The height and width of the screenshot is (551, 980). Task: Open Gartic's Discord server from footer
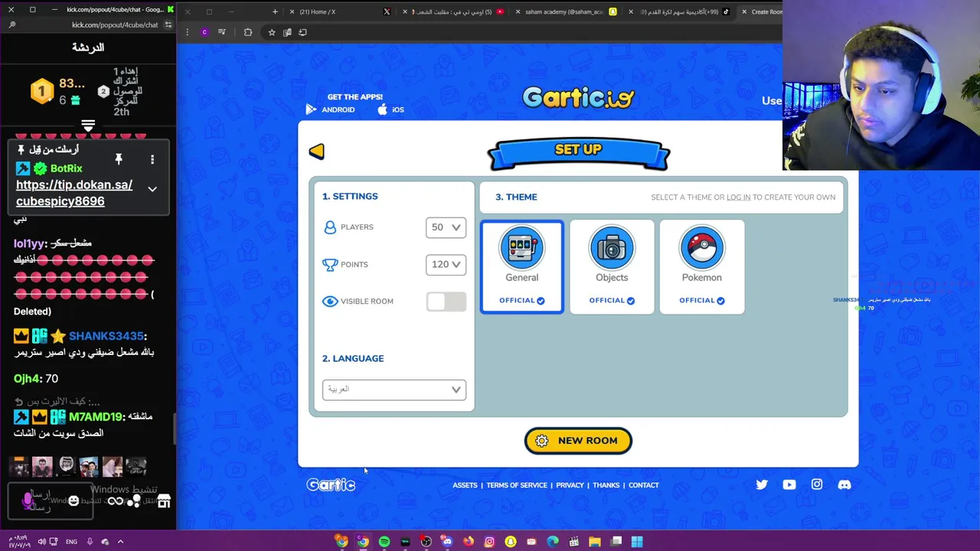point(844,484)
